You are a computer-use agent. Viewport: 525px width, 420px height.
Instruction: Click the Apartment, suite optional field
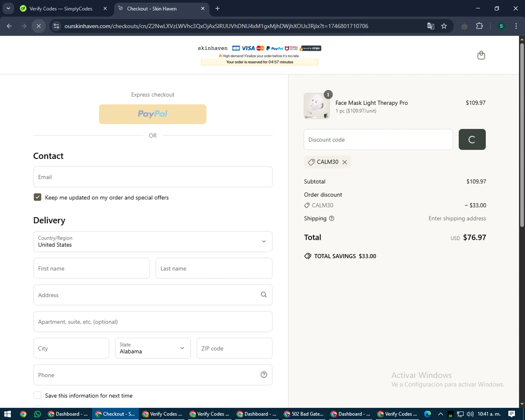pos(153,322)
